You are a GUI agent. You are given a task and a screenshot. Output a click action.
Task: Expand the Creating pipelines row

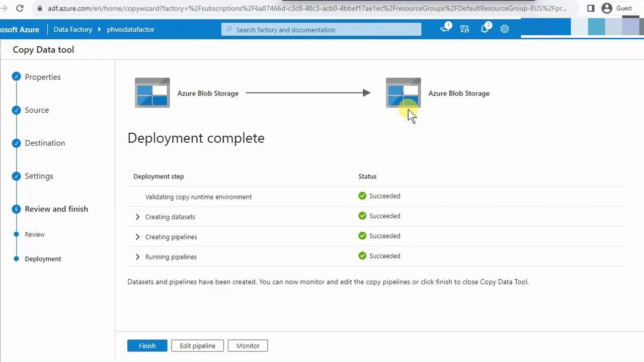pos(137,237)
